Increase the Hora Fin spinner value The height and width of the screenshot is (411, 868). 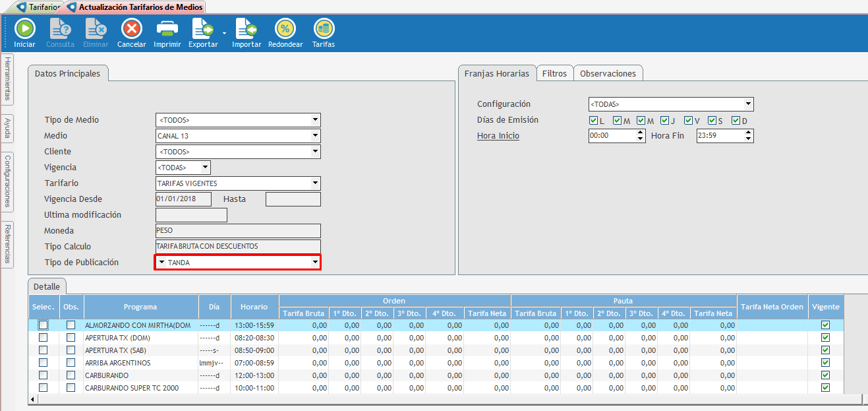pos(748,133)
